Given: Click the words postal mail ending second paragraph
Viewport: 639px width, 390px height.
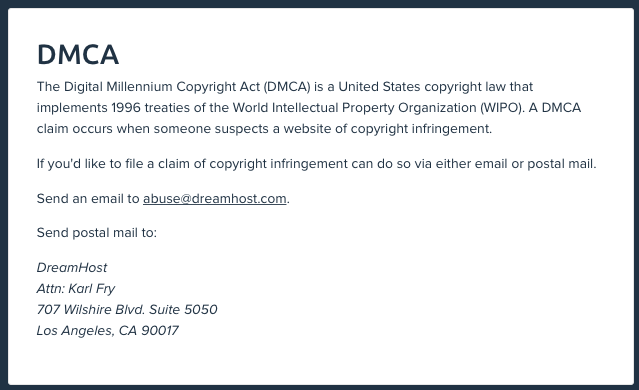Looking at the screenshot, I should pyautogui.click(x=562, y=164).
